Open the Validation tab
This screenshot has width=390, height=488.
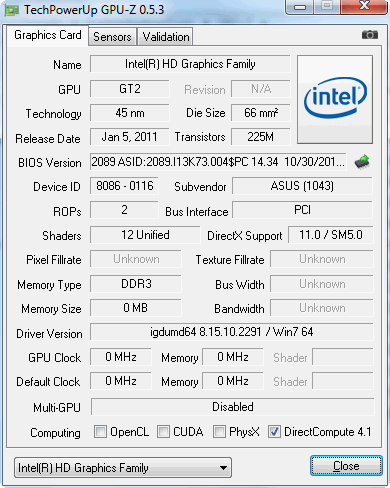click(x=166, y=37)
